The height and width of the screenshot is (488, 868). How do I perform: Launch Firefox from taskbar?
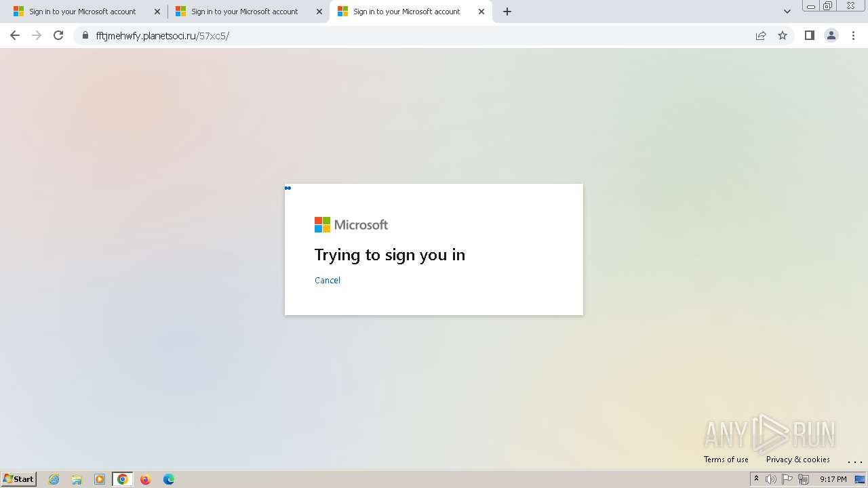click(x=145, y=479)
